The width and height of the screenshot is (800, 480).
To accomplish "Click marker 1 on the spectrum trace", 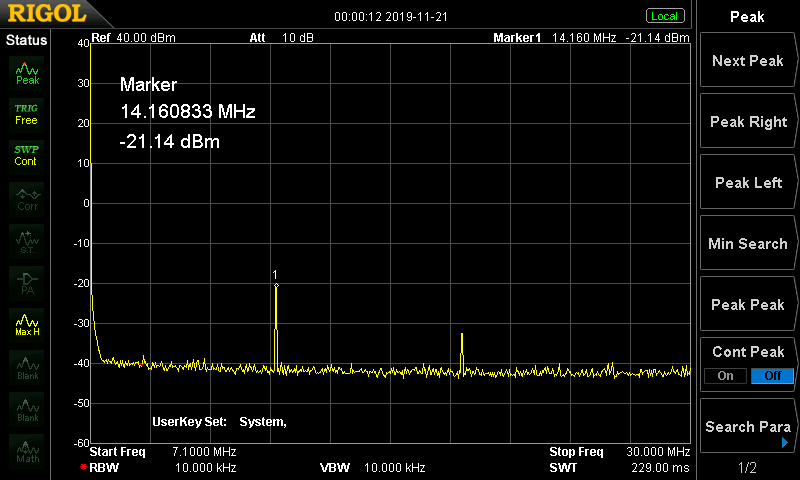I will click(x=276, y=285).
